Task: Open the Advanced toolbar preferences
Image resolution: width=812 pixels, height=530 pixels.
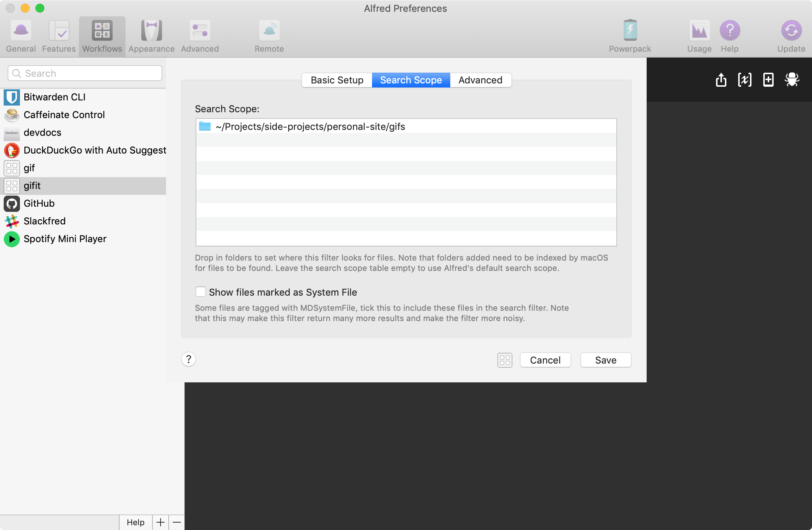Action: coord(200,36)
